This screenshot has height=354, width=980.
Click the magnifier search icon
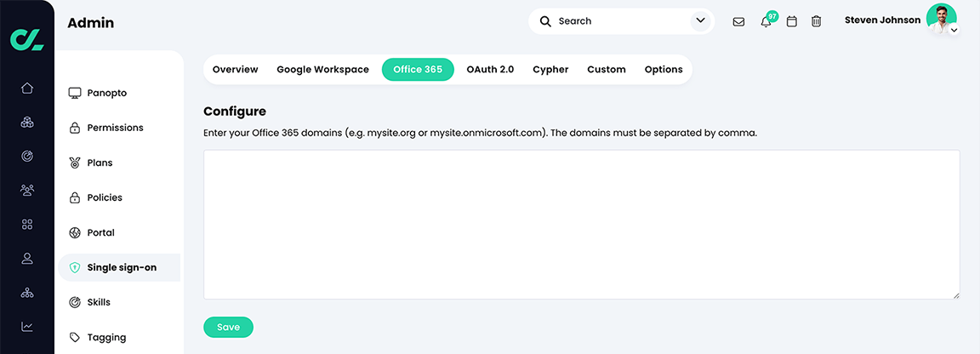[545, 21]
